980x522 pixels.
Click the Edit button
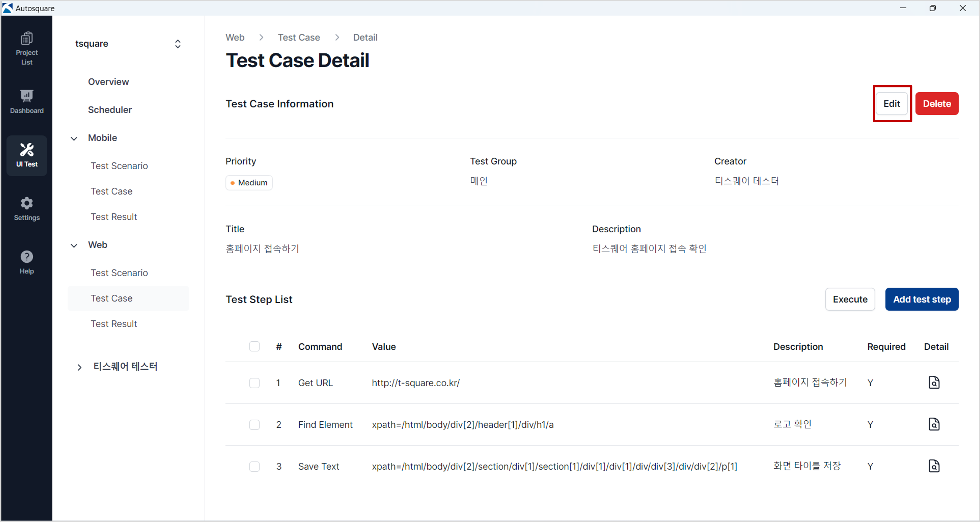click(x=891, y=103)
